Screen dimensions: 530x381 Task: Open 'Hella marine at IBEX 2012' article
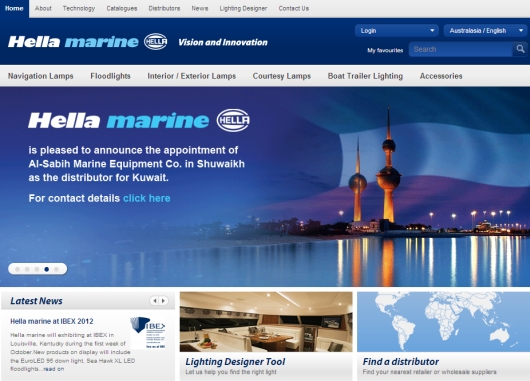coord(52,321)
